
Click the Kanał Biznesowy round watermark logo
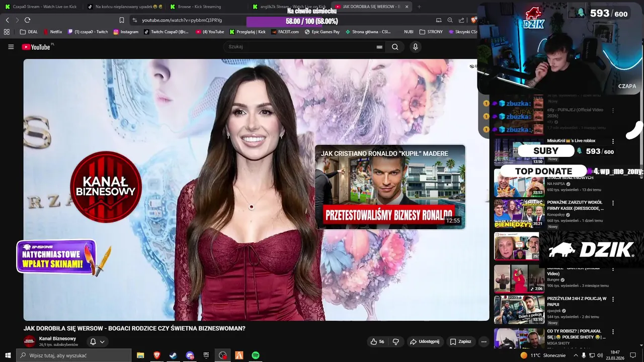(x=106, y=187)
